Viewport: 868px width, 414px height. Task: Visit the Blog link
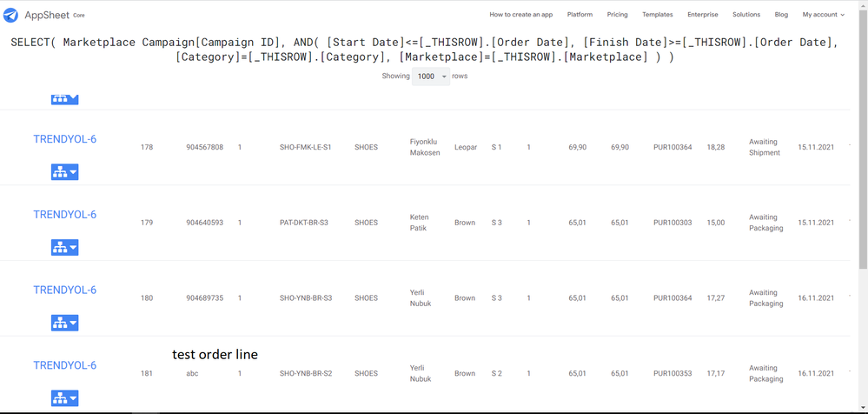[781, 15]
